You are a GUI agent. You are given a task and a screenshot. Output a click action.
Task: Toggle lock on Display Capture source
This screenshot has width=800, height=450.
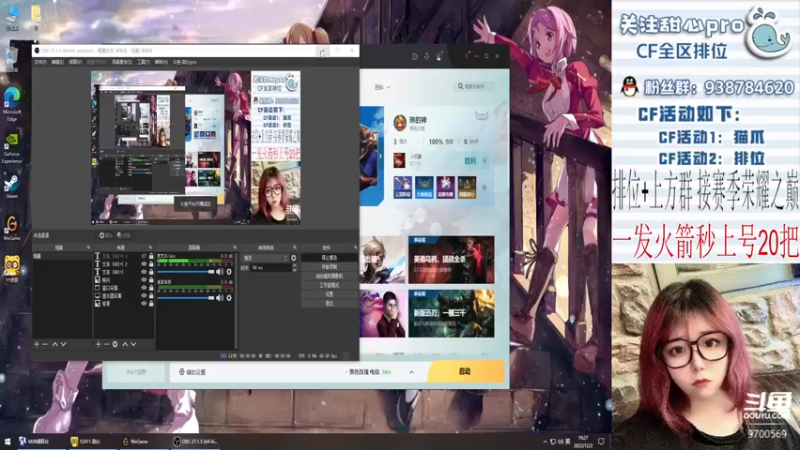tap(151, 295)
